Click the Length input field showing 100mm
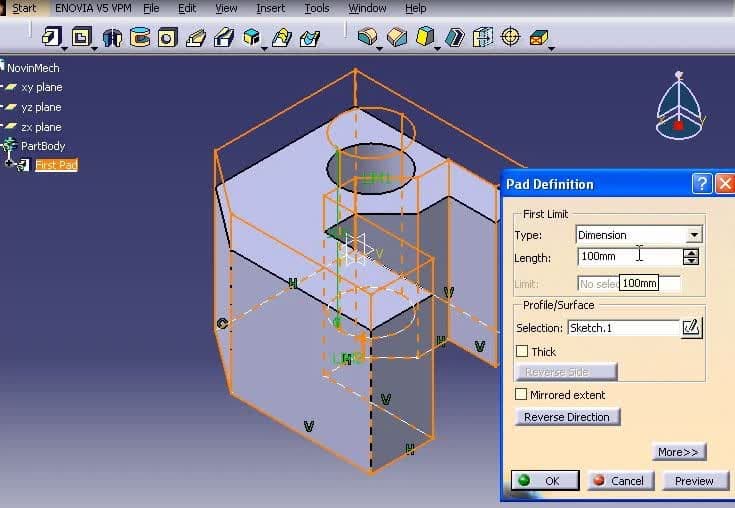This screenshot has height=508, width=735. [630, 256]
